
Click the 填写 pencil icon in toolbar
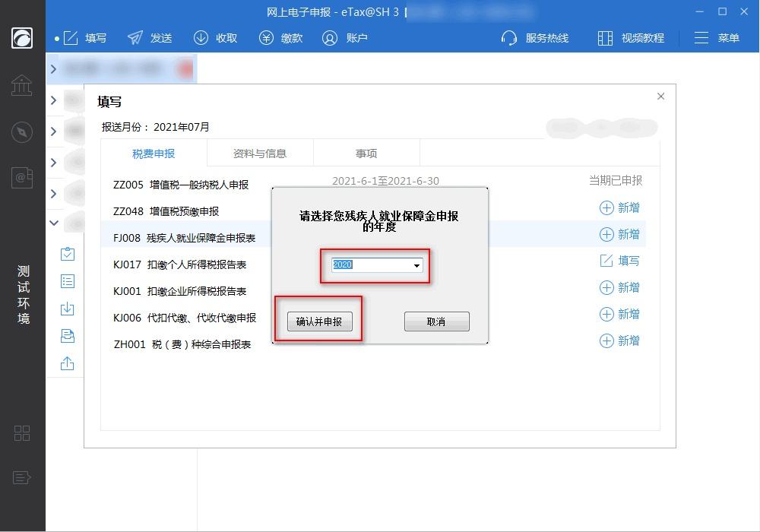[x=71, y=38]
